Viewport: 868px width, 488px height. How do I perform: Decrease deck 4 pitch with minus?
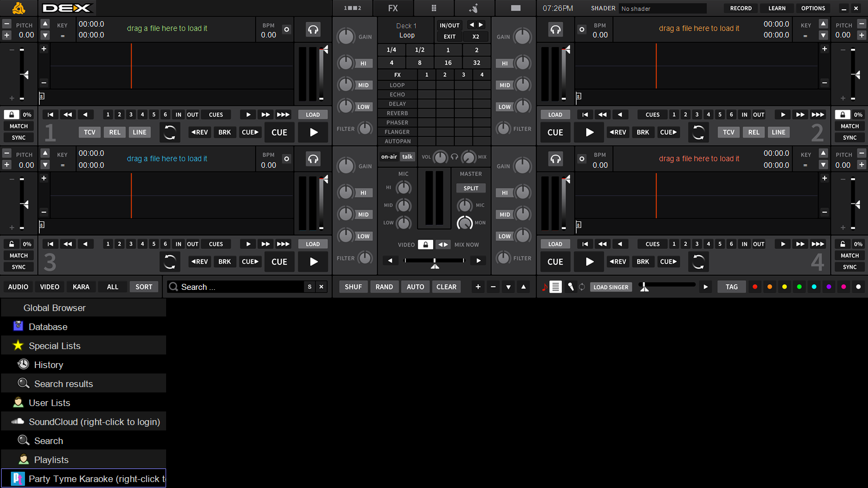click(861, 153)
